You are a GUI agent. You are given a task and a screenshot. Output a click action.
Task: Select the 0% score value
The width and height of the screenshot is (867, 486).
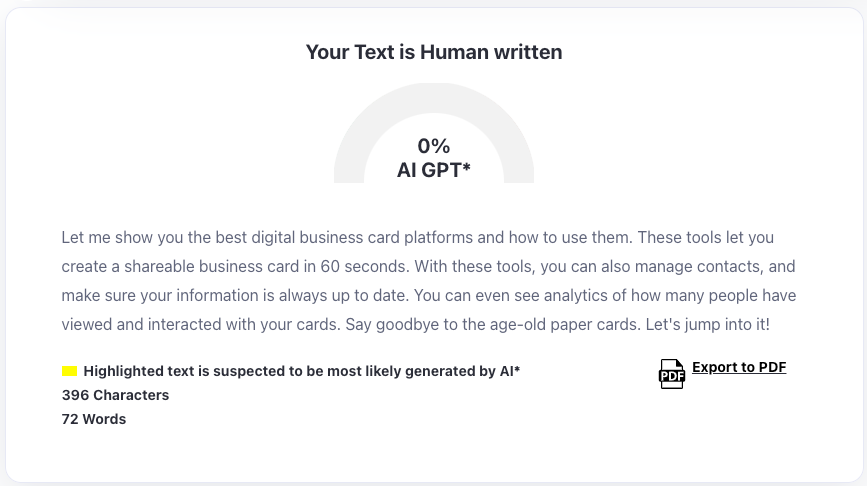click(434, 146)
